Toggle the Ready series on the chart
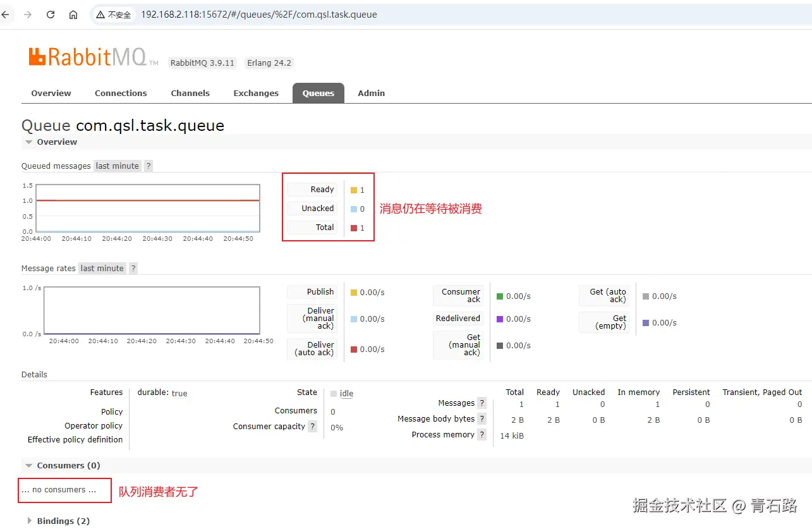 (x=312, y=189)
